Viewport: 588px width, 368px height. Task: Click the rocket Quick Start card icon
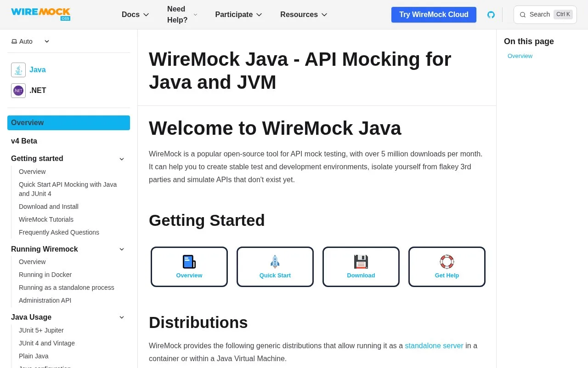click(x=275, y=262)
